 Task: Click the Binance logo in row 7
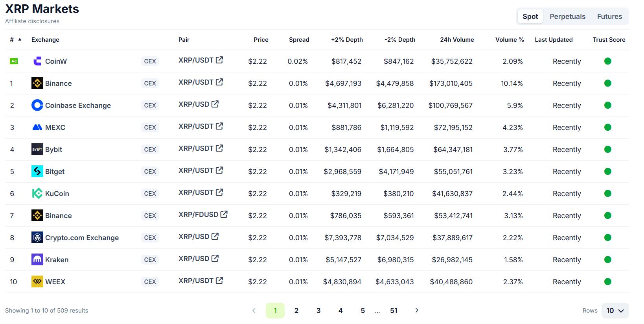37,215
